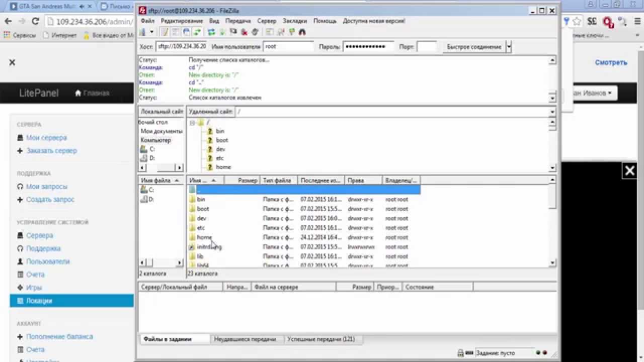Open the quick connect history dropdown arrow
Viewport: 644px width, 362px height.
tap(509, 47)
